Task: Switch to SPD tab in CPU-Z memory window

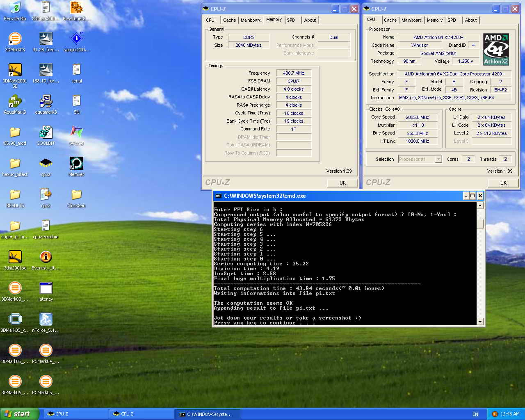Action: coord(291,20)
